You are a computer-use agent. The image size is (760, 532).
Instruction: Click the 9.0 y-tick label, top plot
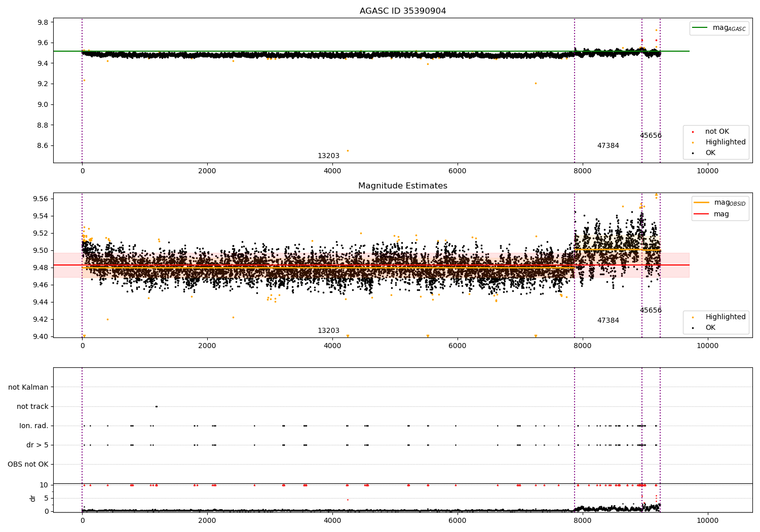point(43,104)
